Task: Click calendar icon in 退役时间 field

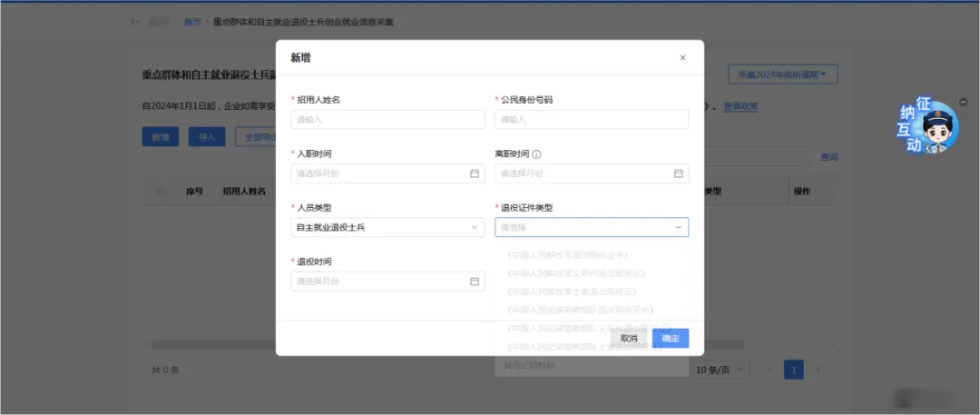Action: click(x=474, y=282)
